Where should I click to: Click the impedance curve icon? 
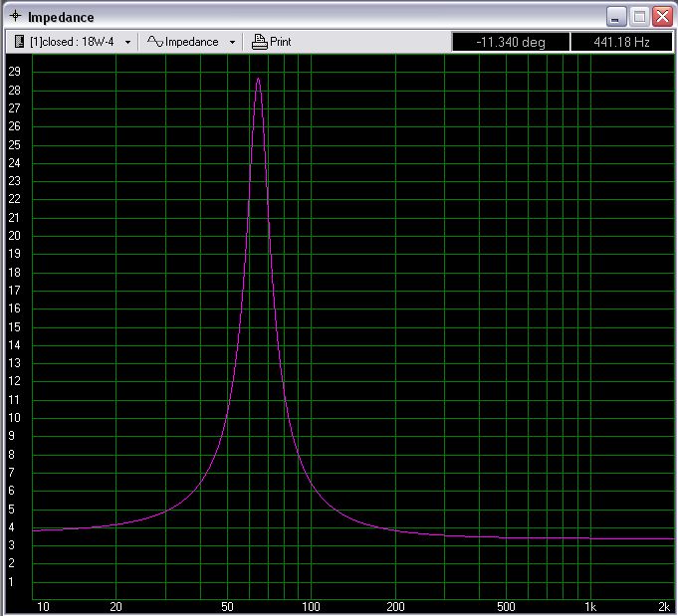tap(154, 42)
